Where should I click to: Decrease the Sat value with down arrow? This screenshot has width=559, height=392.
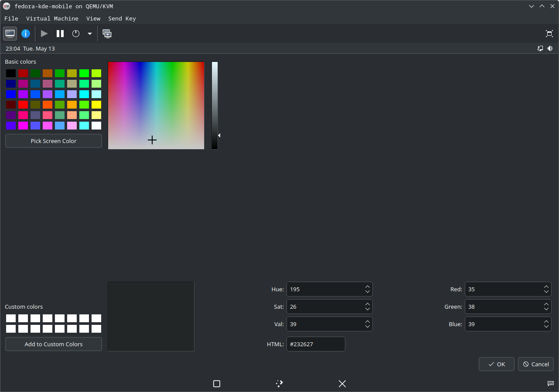[x=368, y=309]
